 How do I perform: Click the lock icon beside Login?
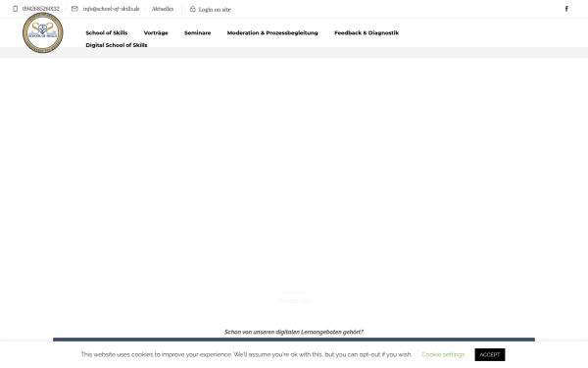(x=192, y=9)
